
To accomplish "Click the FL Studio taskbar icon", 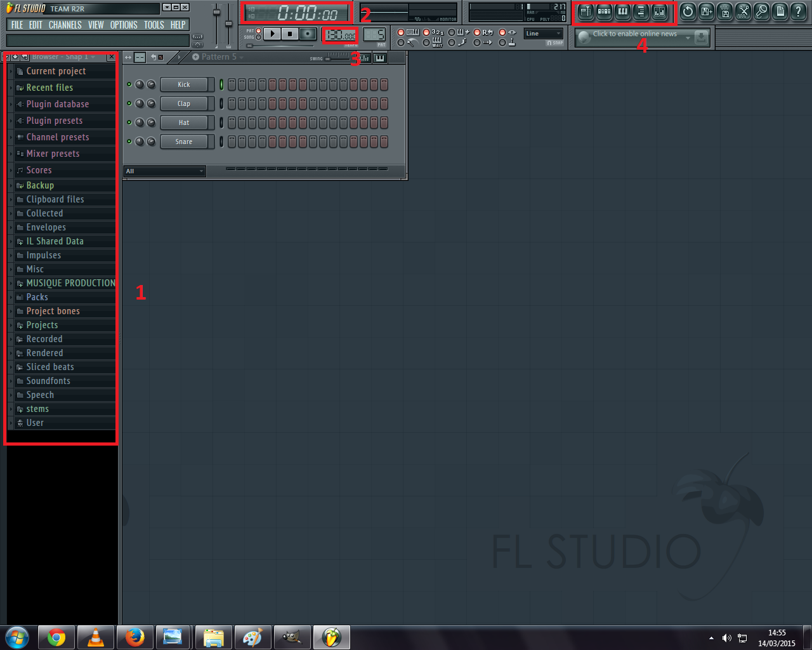I will pos(331,637).
